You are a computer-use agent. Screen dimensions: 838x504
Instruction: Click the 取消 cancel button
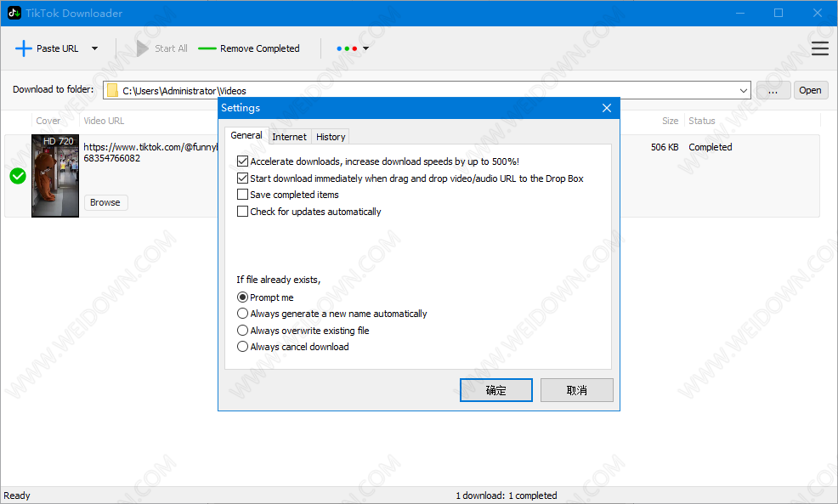click(577, 390)
